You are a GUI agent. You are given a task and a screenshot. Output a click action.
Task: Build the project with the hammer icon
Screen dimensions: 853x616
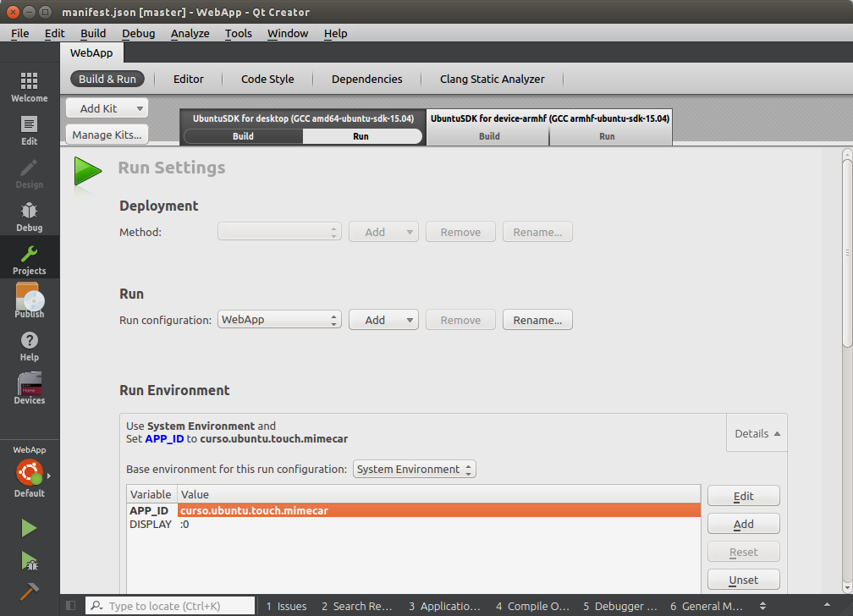coord(29,591)
